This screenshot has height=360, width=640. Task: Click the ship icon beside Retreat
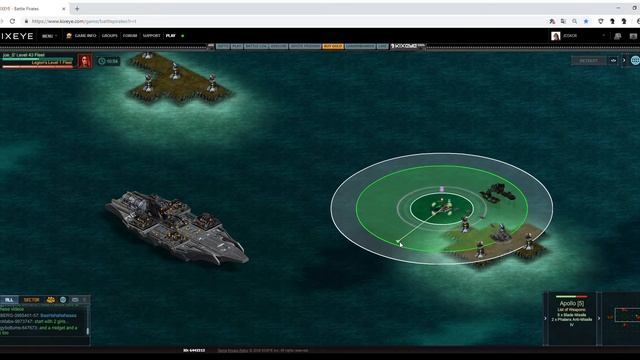tap(613, 60)
